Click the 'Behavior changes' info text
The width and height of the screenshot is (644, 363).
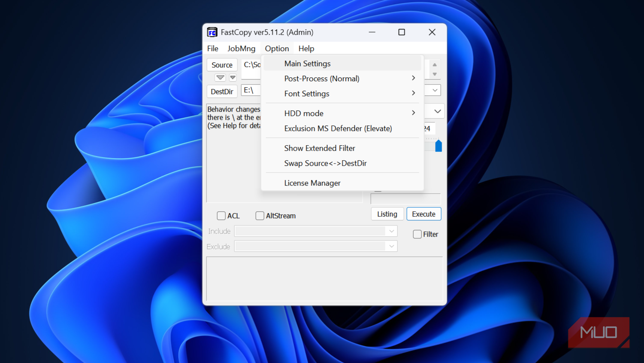pos(234,117)
